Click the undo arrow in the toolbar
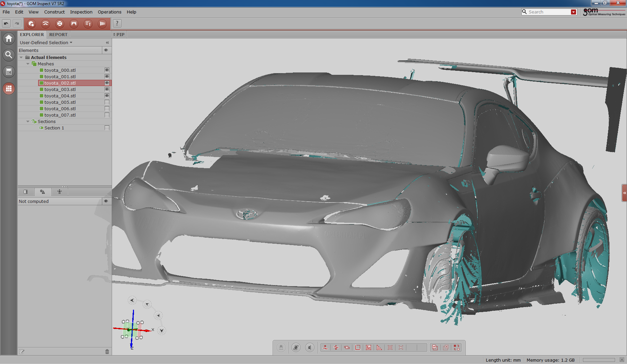The image size is (627, 364). pos(6,24)
